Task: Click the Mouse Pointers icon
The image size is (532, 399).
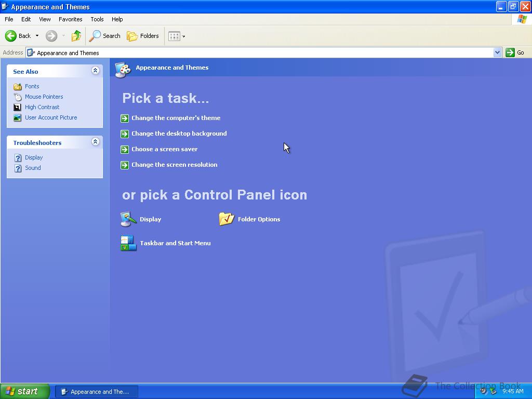Action: tap(17, 97)
